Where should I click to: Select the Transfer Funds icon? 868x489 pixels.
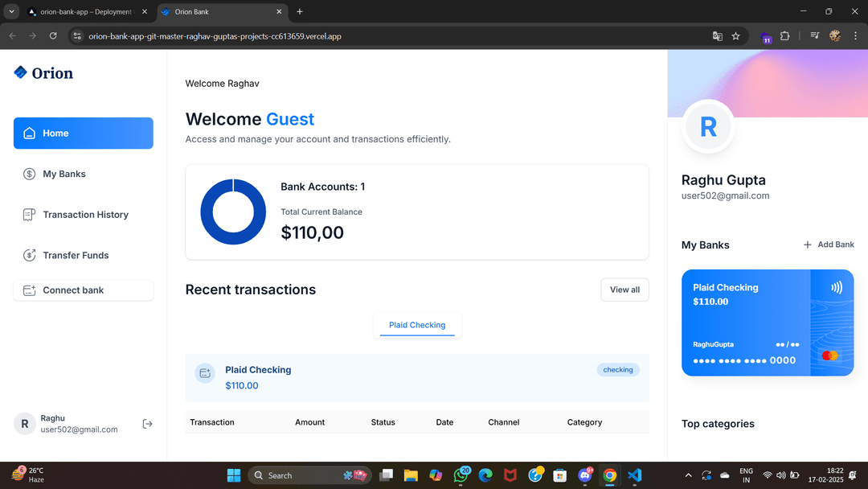tap(29, 255)
